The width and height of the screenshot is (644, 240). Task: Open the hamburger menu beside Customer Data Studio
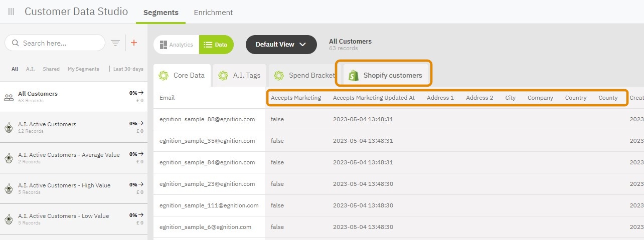(11, 12)
